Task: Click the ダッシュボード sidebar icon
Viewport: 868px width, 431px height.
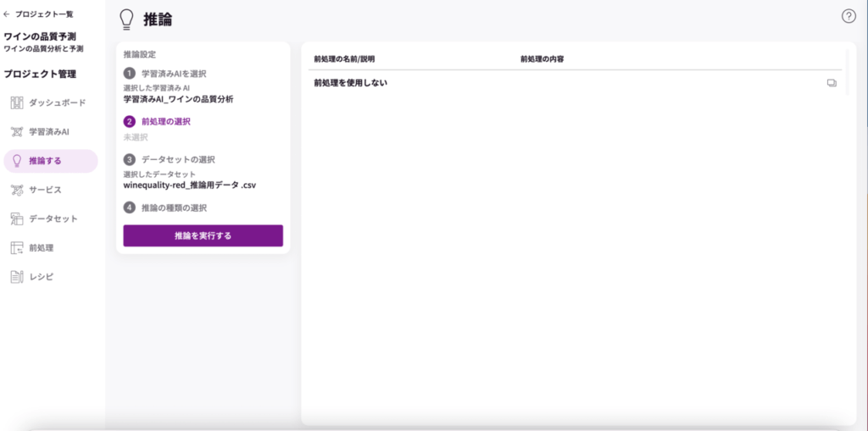Action: 17,103
